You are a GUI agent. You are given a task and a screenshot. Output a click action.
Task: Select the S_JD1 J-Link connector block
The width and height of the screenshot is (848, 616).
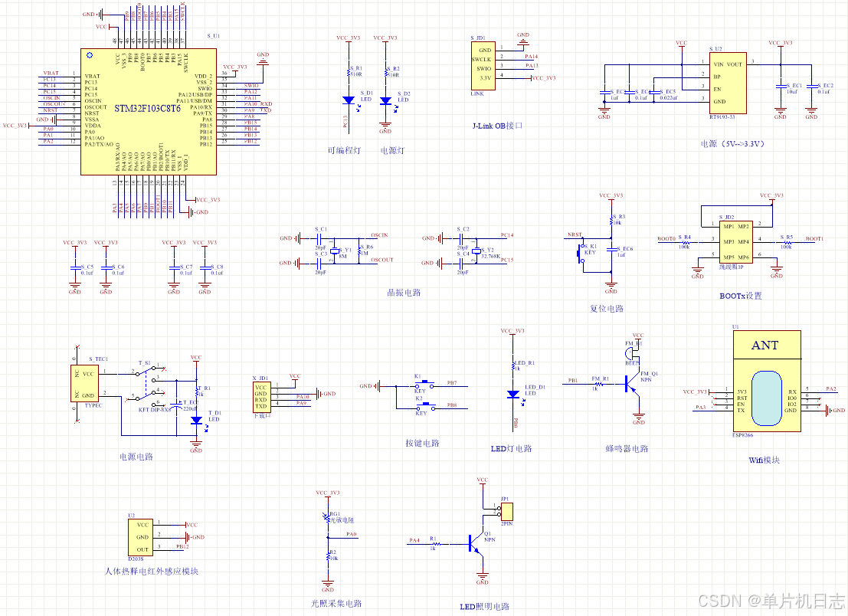(483, 65)
